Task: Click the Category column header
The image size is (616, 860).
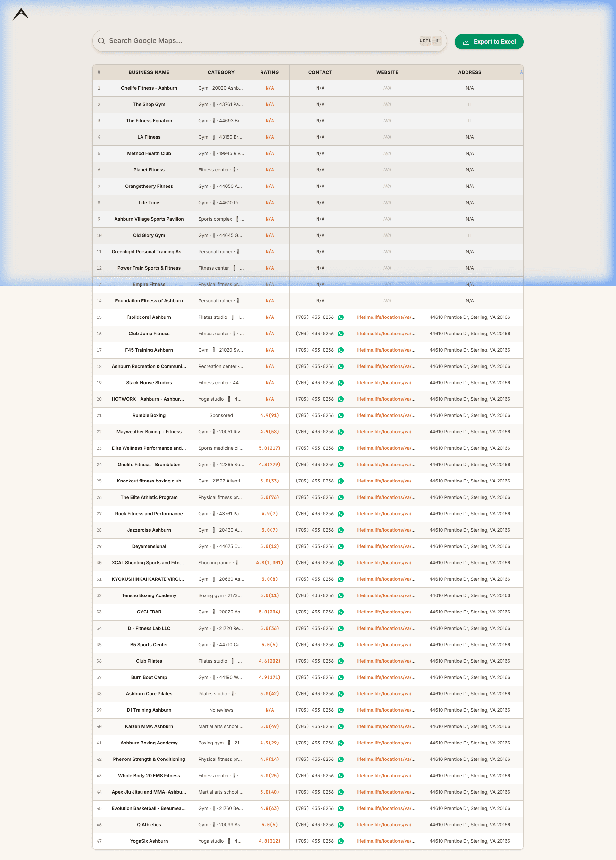Action: coord(221,72)
